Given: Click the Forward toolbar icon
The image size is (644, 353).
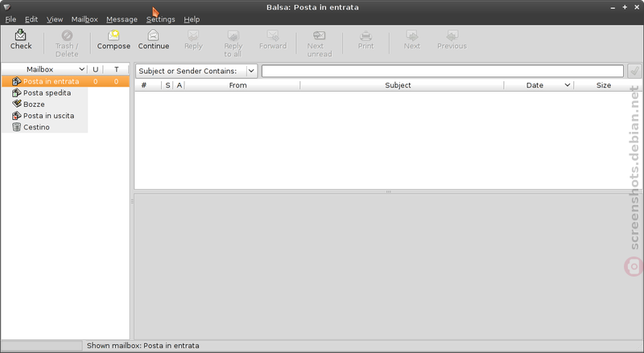Looking at the screenshot, I should pos(273,35).
